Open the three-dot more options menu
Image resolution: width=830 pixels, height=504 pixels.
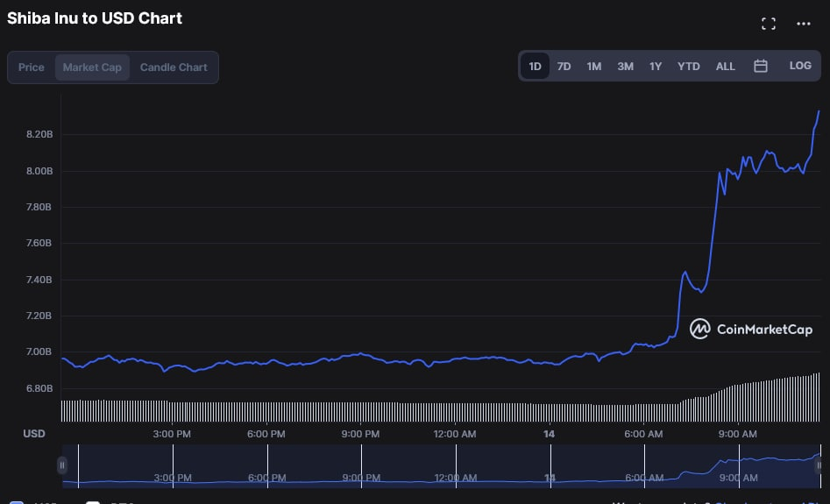click(803, 24)
